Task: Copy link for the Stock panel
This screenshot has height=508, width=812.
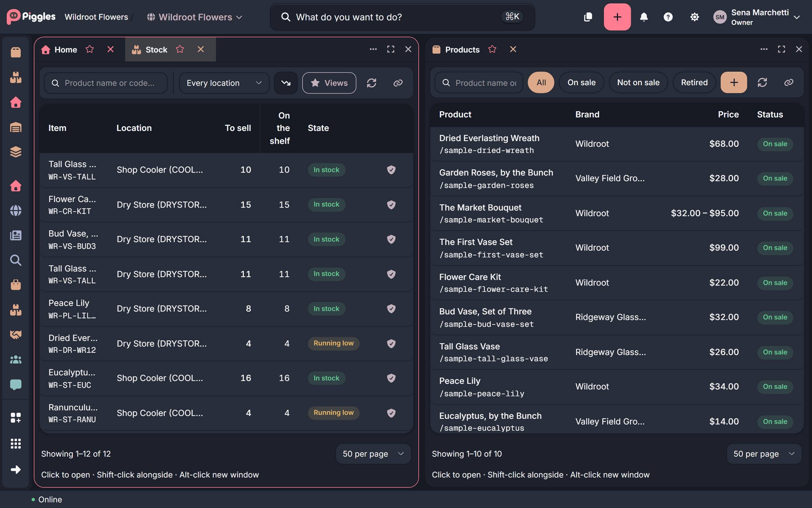Action: [398, 83]
